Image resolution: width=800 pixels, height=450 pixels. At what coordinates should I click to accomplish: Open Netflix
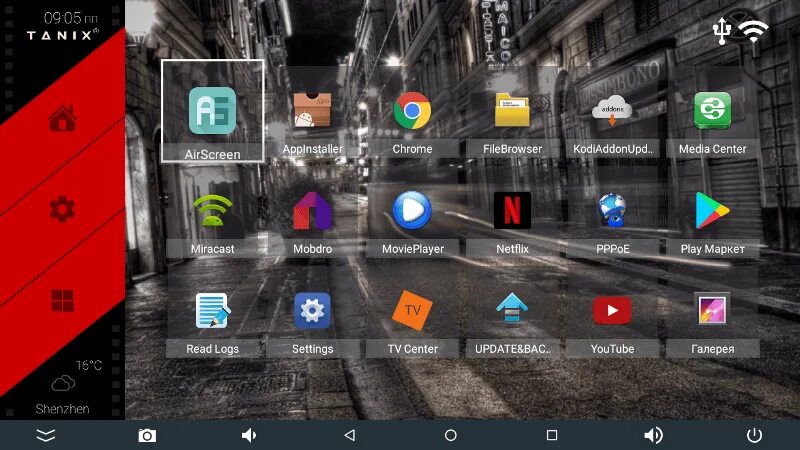pos(512,210)
